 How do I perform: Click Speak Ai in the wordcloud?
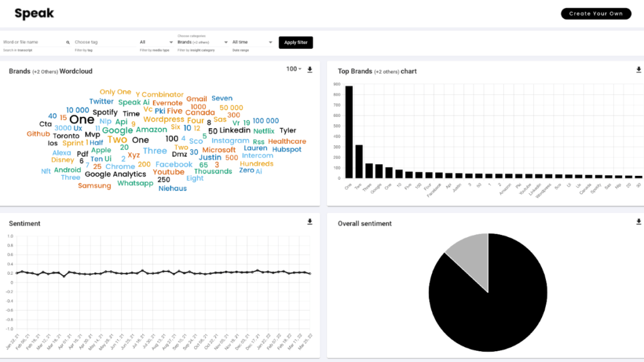coord(134,102)
